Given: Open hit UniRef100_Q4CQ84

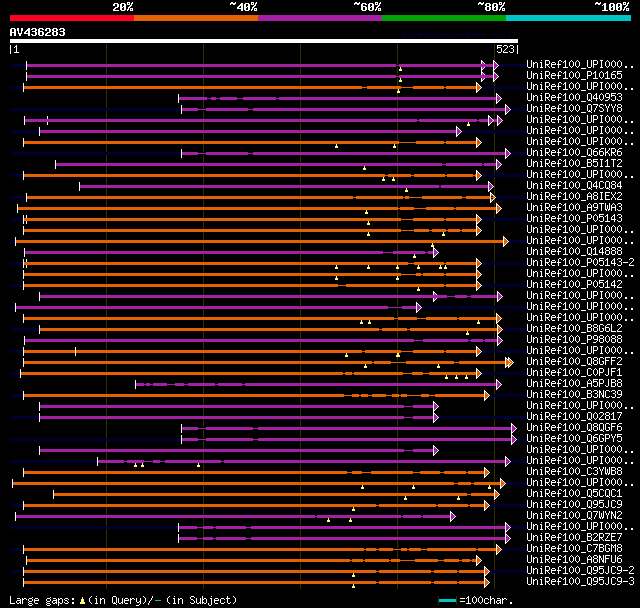Looking at the screenshot, I should coord(574,186).
